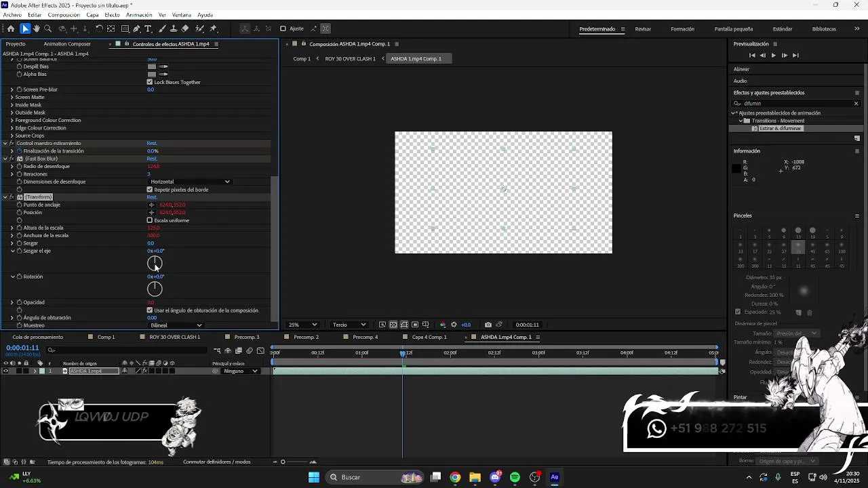
Task: Click the channel and color management icon
Action: pyautogui.click(x=443, y=325)
